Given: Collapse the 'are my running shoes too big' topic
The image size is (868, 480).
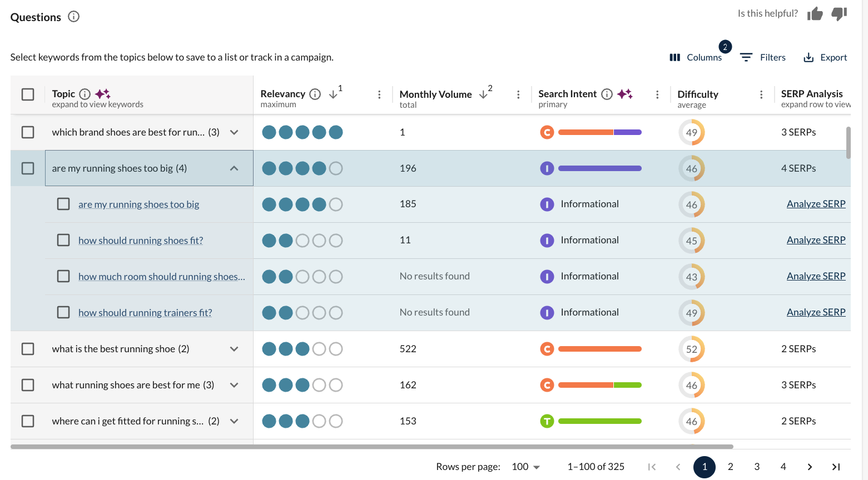Looking at the screenshot, I should click(234, 168).
